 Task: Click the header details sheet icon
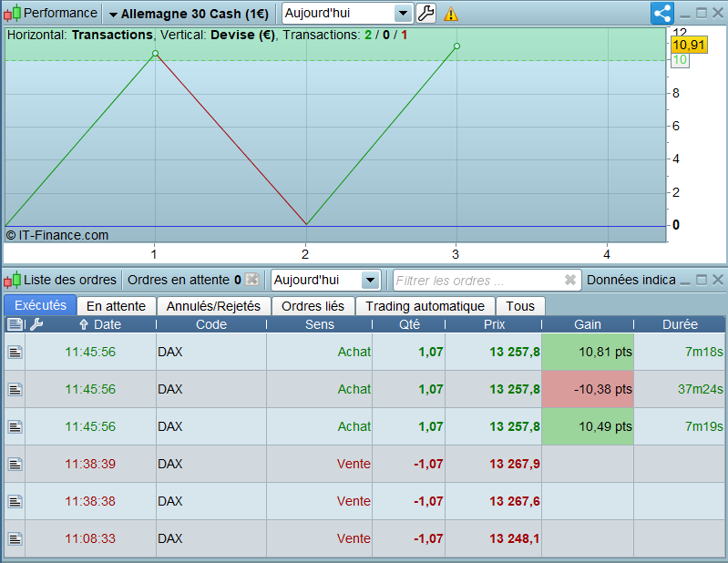[15, 324]
